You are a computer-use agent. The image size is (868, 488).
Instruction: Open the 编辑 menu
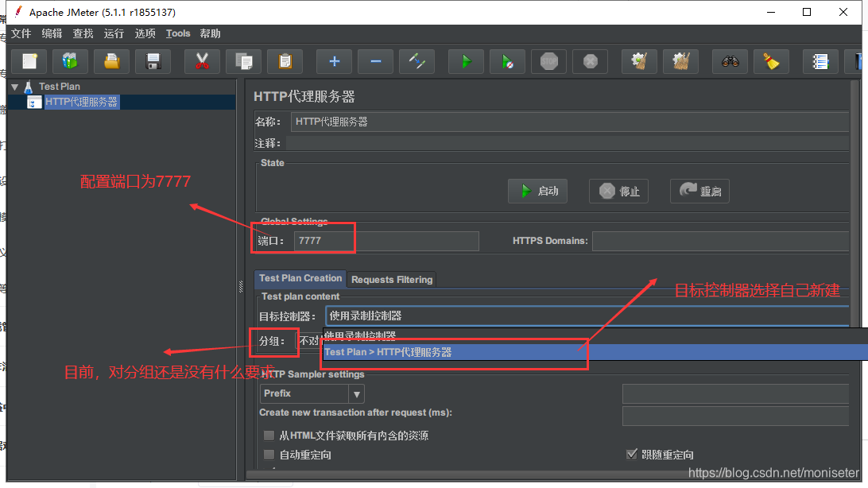coord(52,33)
